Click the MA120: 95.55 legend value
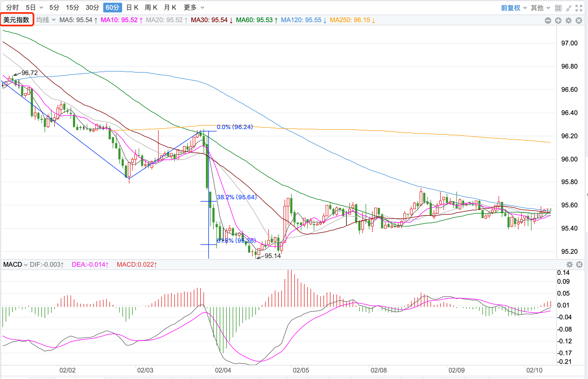 point(304,20)
